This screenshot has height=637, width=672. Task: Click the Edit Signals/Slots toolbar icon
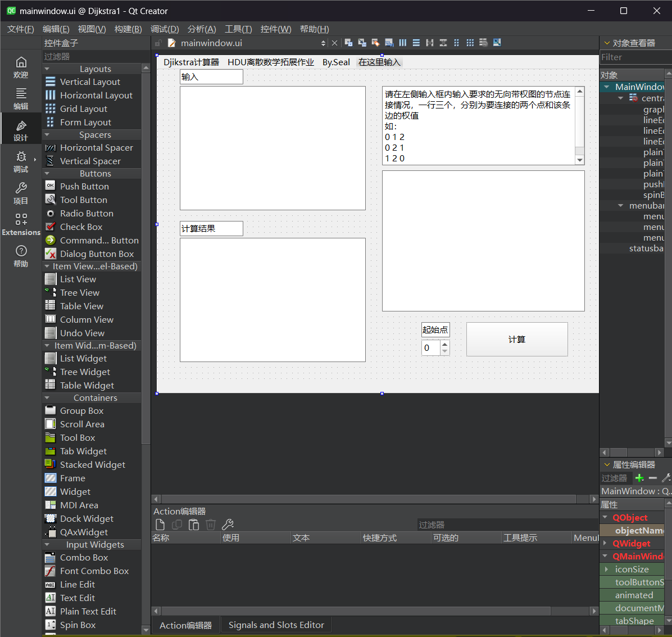tap(362, 43)
